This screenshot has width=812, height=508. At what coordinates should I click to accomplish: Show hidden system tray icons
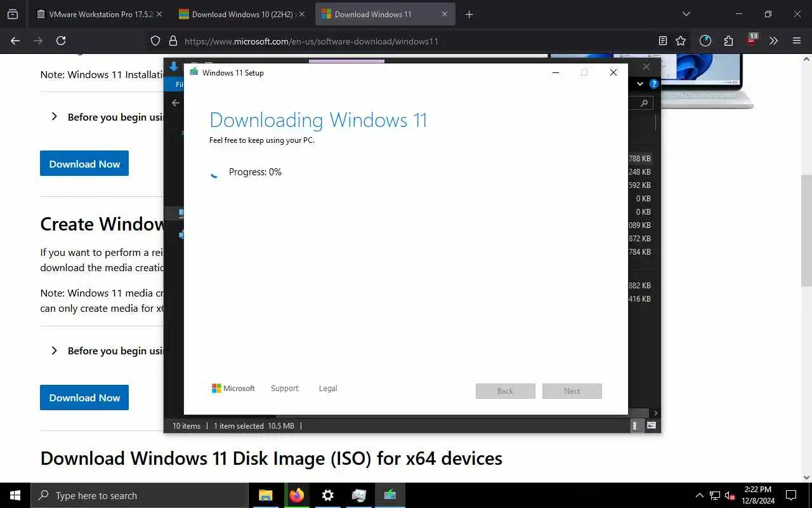[x=700, y=495]
